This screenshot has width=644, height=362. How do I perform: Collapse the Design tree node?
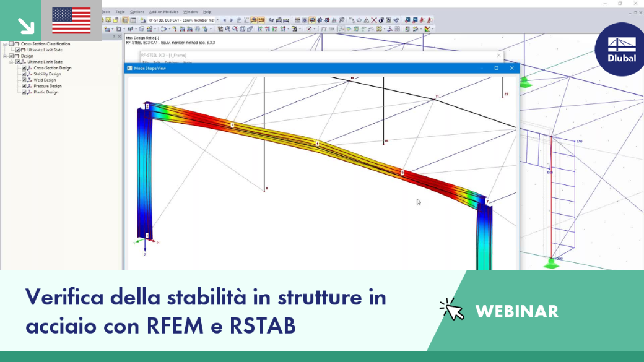click(5, 56)
